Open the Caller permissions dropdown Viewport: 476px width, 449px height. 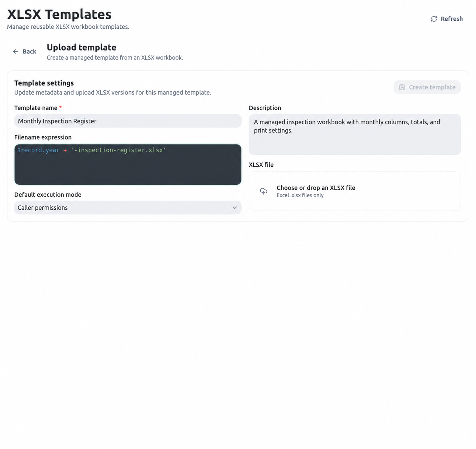click(x=128, y=208)
